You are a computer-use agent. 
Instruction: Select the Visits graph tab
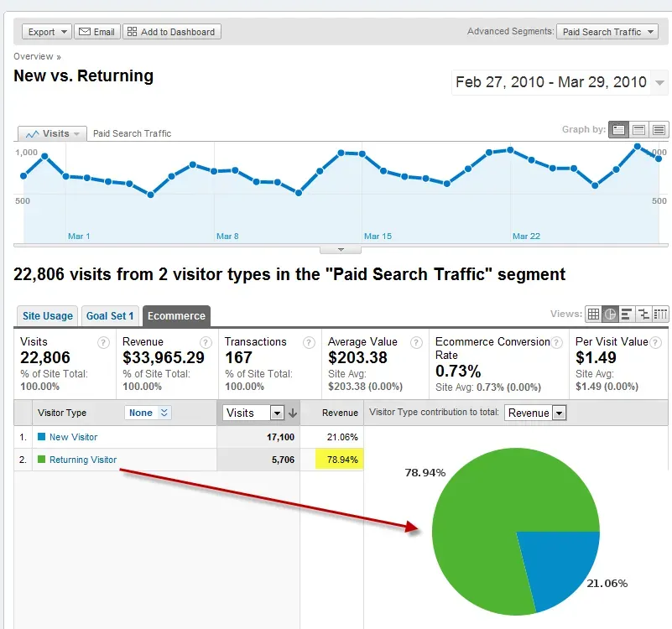pos(51,133)
